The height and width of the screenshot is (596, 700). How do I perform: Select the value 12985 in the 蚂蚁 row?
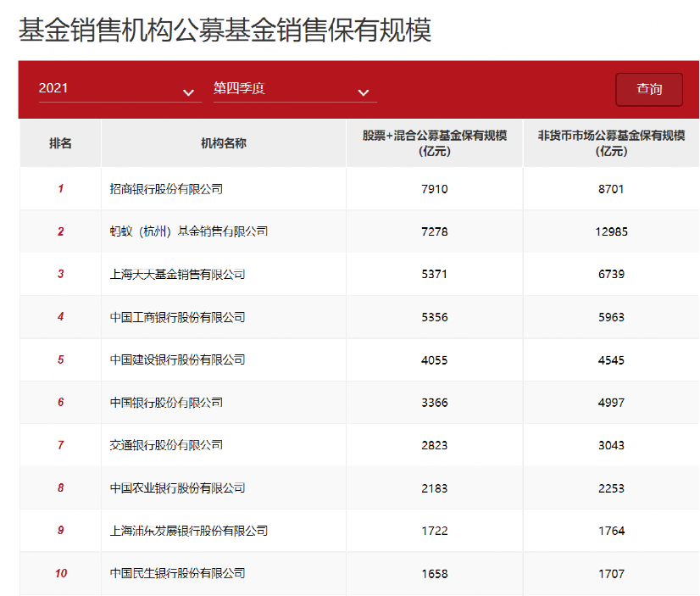pos(611,231)
